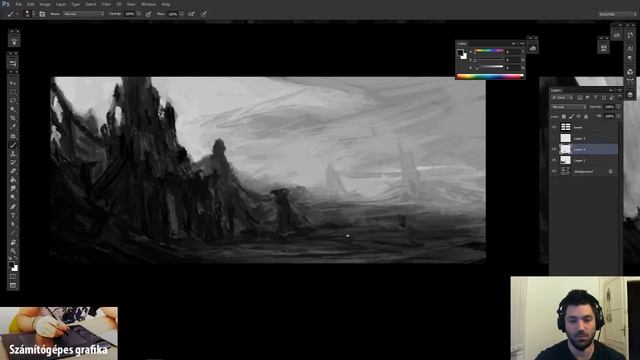This screenshot has height=360, width=640.
Task: Select the Lasso tool
Action: click(13, 100)
